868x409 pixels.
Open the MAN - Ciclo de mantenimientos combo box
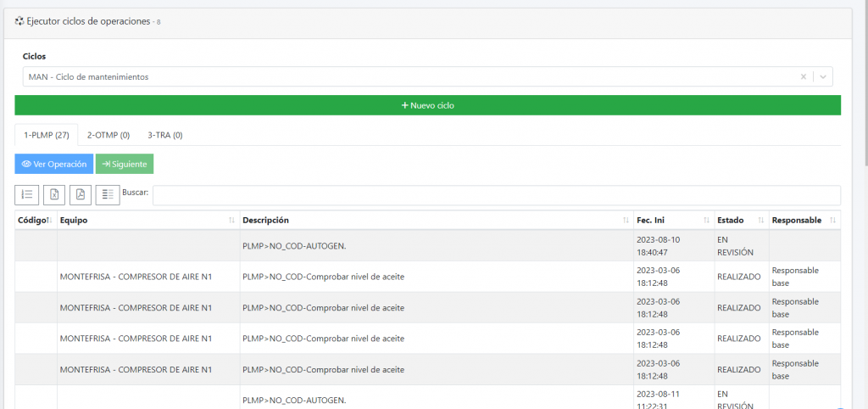(407, 76)
